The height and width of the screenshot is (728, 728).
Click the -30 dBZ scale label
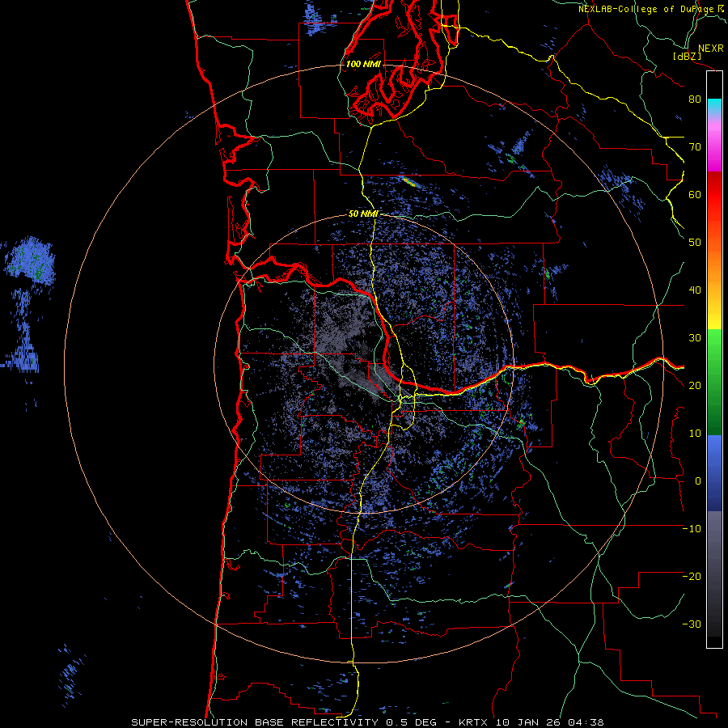[x=692, y=624]
